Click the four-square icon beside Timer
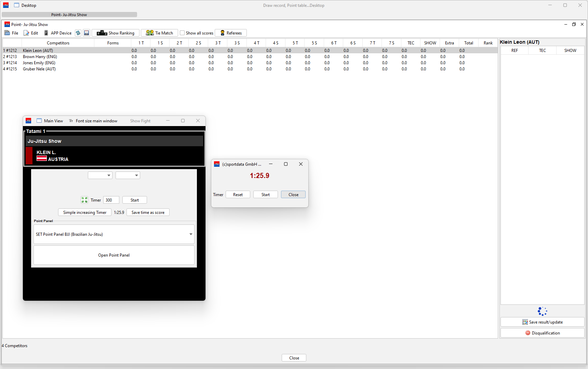This screenshot has height=369, width=588. pos(84,200)
